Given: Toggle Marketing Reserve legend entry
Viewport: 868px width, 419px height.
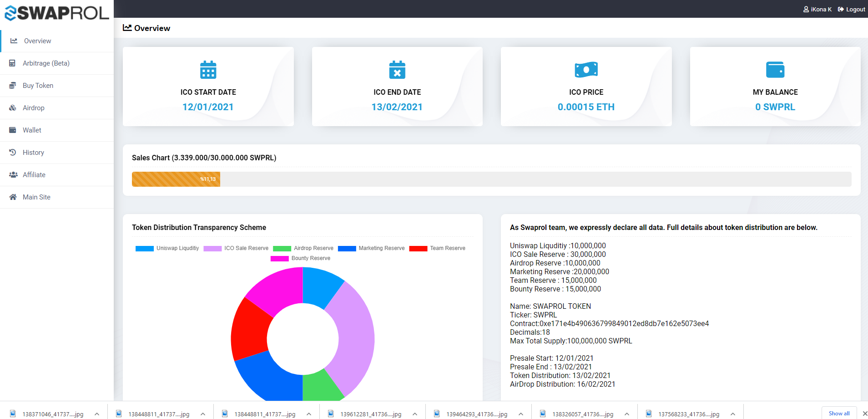Looking at the screenshot, I should pos(371,248).
